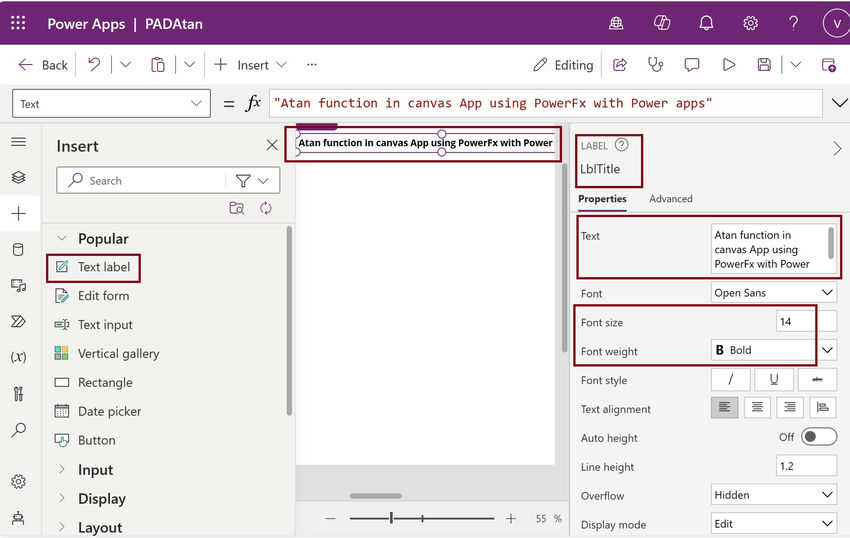This screenshot has height=538, width=850.
Task: Open the Media icon in sidebar
Action: pos(18,285)
